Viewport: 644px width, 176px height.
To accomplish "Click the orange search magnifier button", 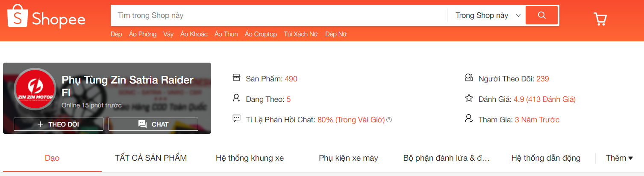I will pyautogui.click(x=541, y=15).
